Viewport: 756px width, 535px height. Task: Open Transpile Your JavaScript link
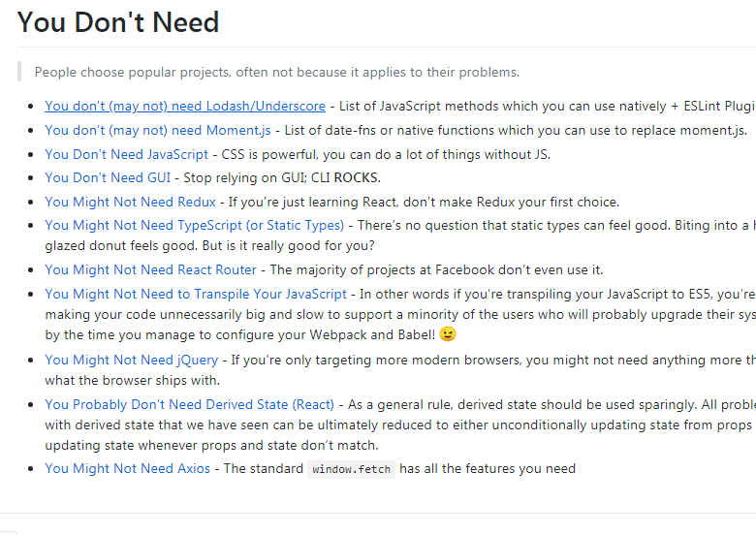pos(196,294)
